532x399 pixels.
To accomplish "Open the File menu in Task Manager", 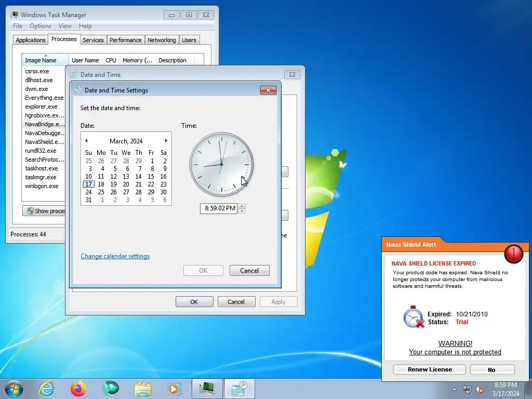I will pos(18,26).
